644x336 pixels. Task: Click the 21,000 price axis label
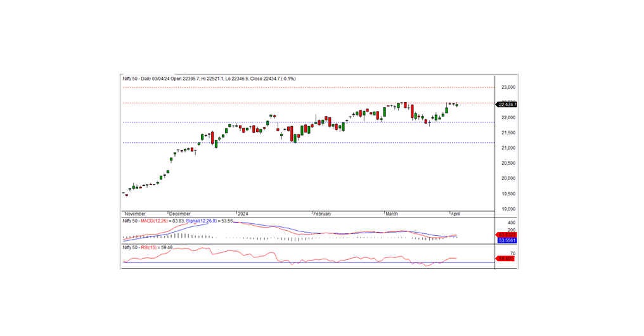click(x=508, y=148)
